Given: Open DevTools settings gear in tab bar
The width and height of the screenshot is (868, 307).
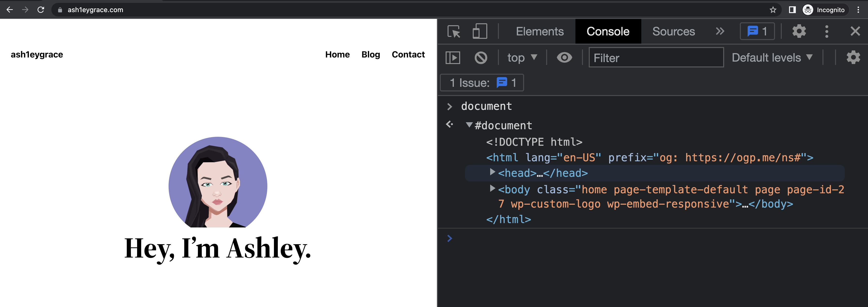Looking at the screenshot, I should click(x=799, y=31).
